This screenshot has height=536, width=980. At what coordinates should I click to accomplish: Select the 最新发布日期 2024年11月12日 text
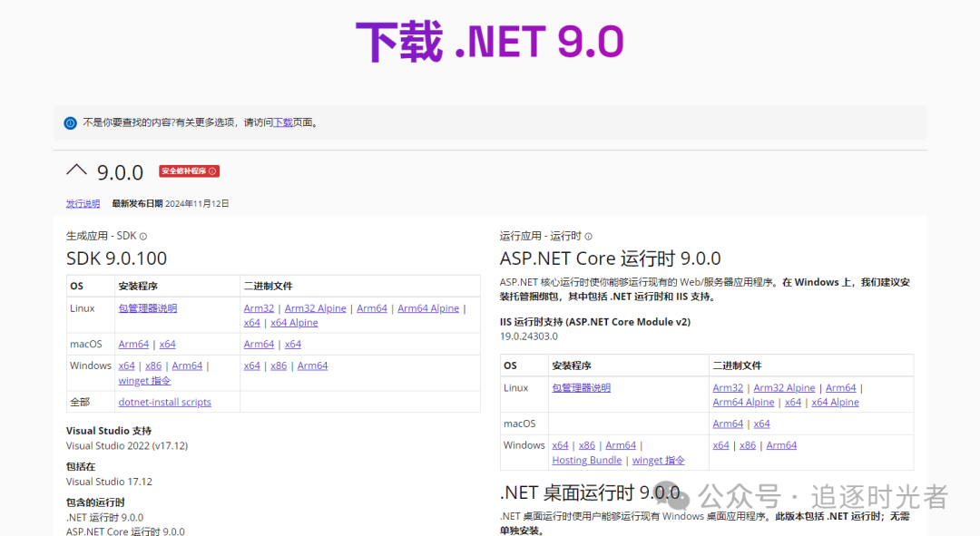point(170,204)
